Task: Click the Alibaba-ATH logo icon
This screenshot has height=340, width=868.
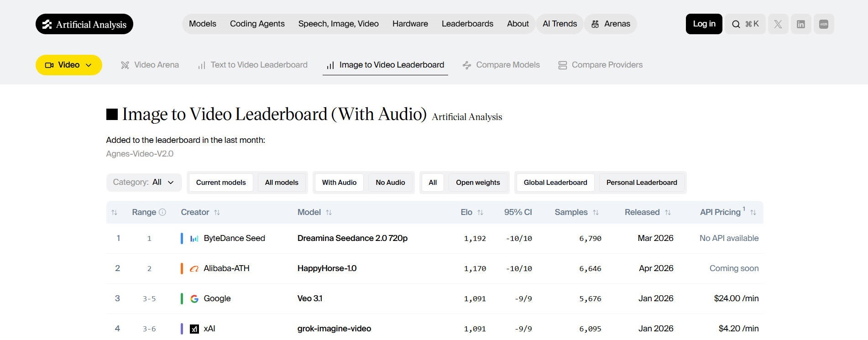Action: [x=194, y=268]
